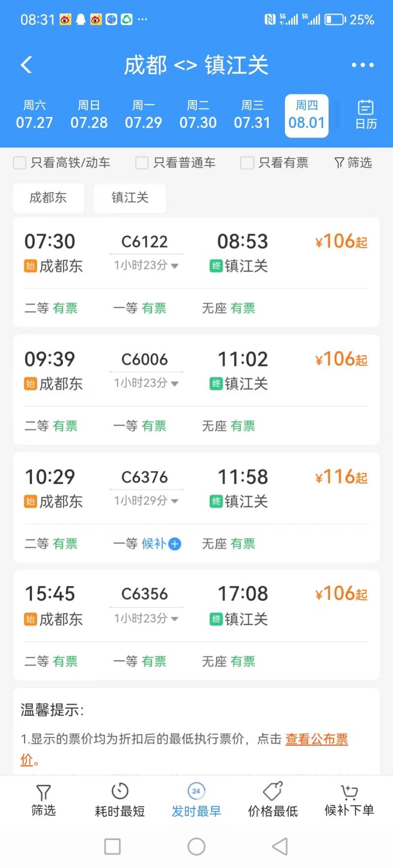The height and width of the screenshot is (868, 393).
Task: Toggle the 只看有票 checkbox
Action: click(x=247, y=163)
